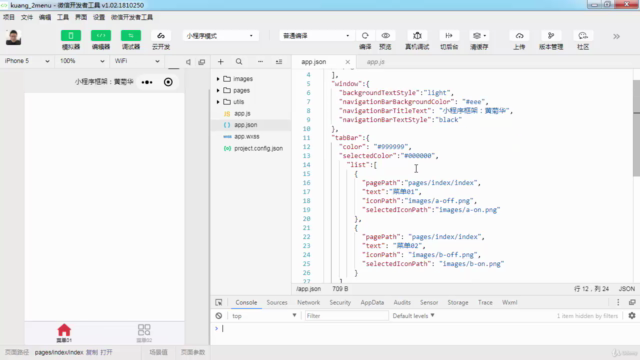The image size is (640, 360).
Task: Switch to the Trace tab
Action: click(485, 302)
